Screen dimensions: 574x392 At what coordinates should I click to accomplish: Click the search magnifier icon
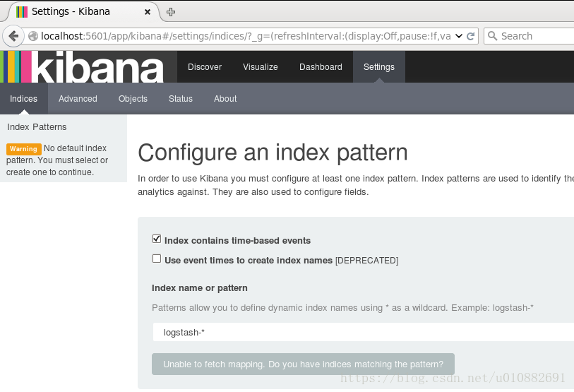493,36
